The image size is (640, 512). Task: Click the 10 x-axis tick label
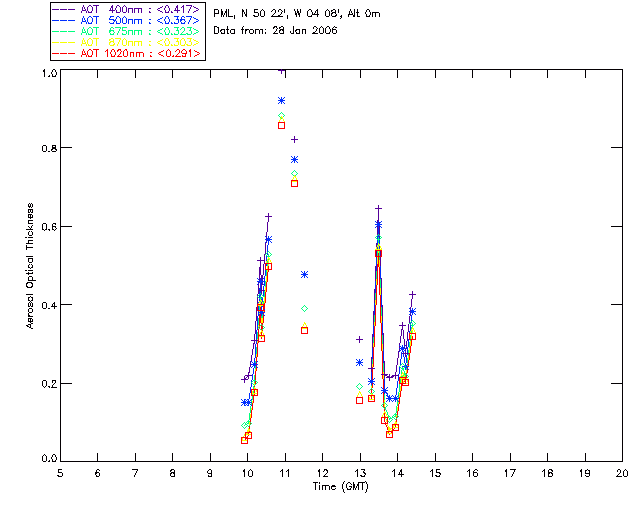tap(247, 473)
